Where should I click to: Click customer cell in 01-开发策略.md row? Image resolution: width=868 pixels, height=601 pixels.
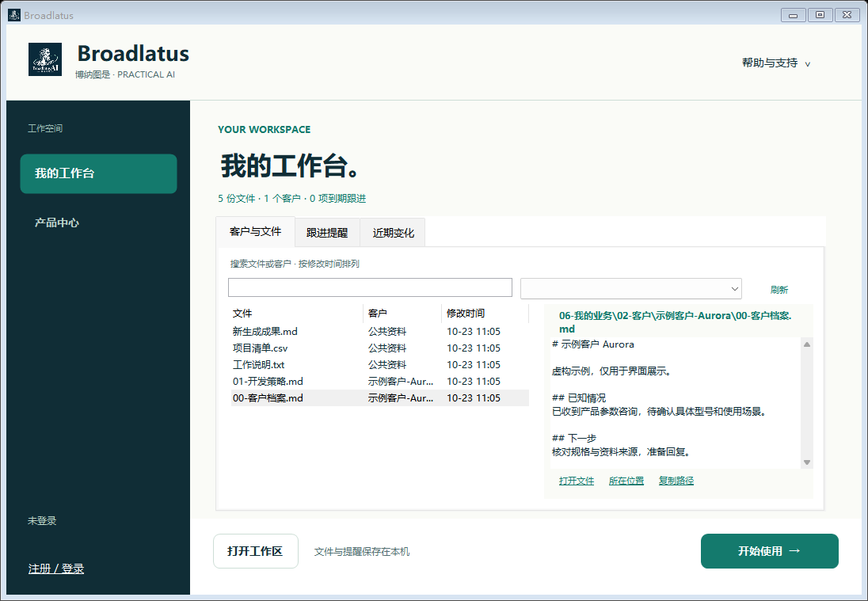point(401,382)
